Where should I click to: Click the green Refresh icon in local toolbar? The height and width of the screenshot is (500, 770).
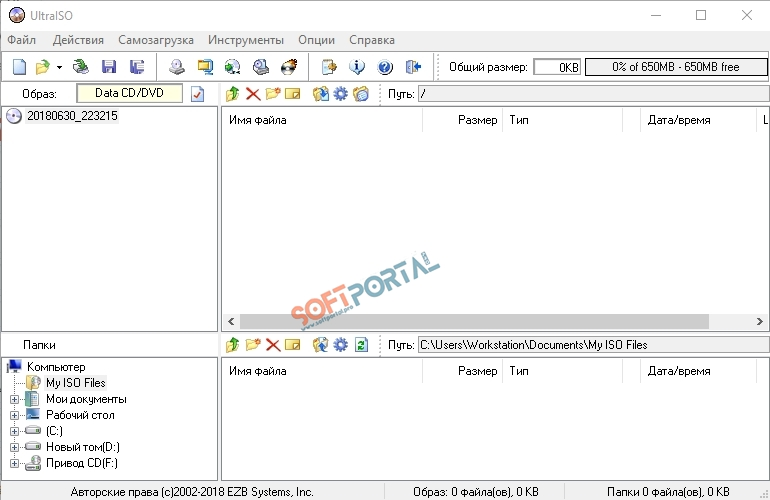[361, 345]
